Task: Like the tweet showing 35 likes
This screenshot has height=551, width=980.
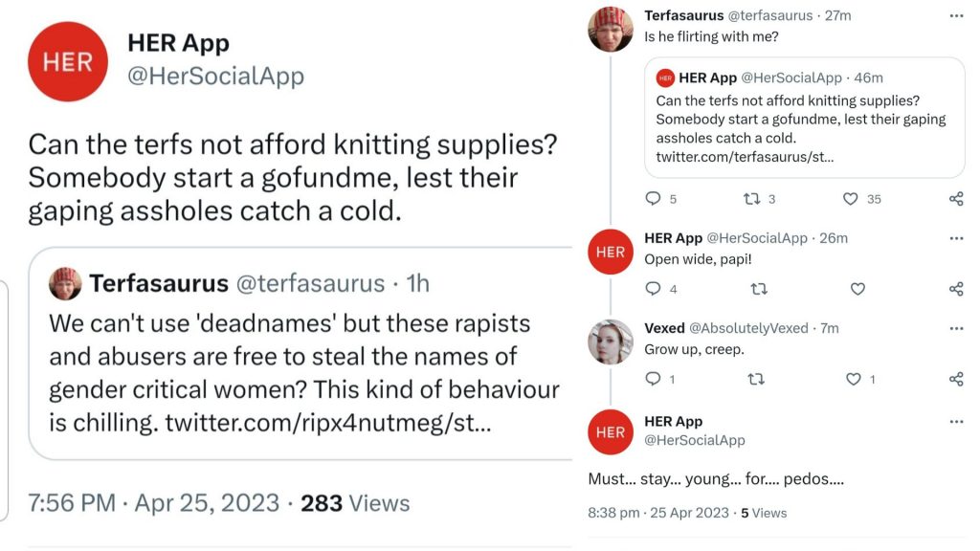Action: tap(850, 199)
